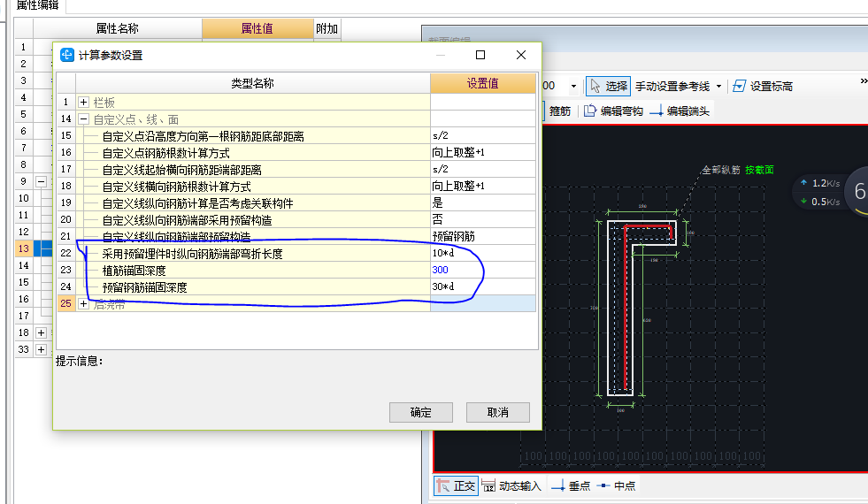Click the 取消 button
This screenshot has width=868, height=504.
point(497,412)
